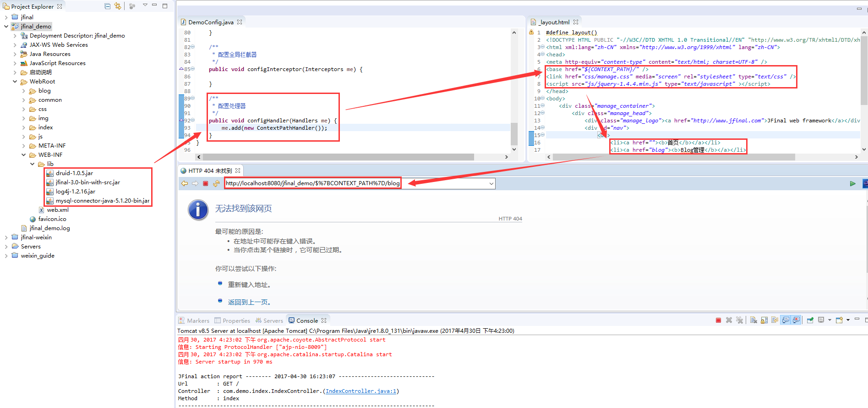The width and height of the screenshot is (868, 408).
Task: Toggle Word Wrap in Console
Action: coord(775,320)
